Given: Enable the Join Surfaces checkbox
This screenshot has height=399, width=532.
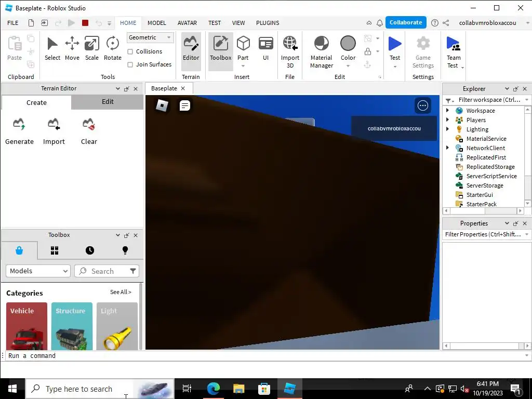Looking at the screenshot, I should (x=130, y=64).
